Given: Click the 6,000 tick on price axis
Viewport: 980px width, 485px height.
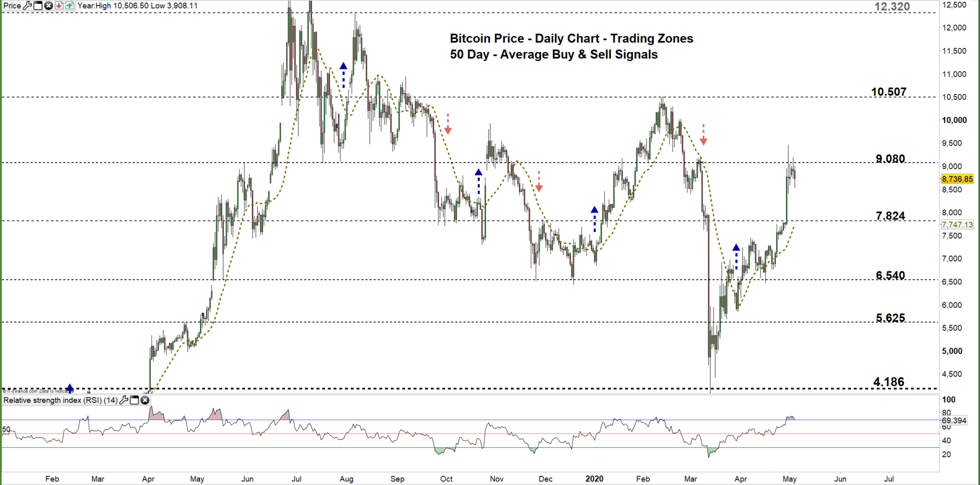Looking at the screenshot, I should [952, 305].
